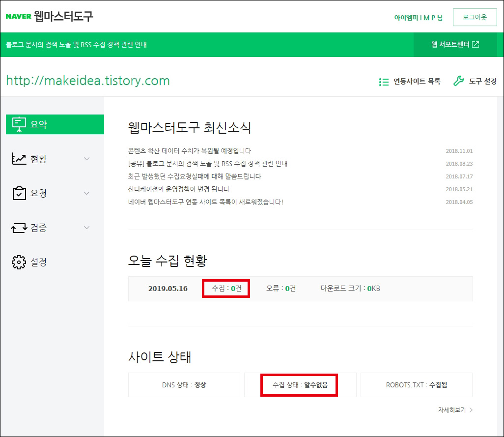This screenshot has width=504, height=437.
Task: Open the 웹마스터도구 home title
Action: click(x=63, y=16)
